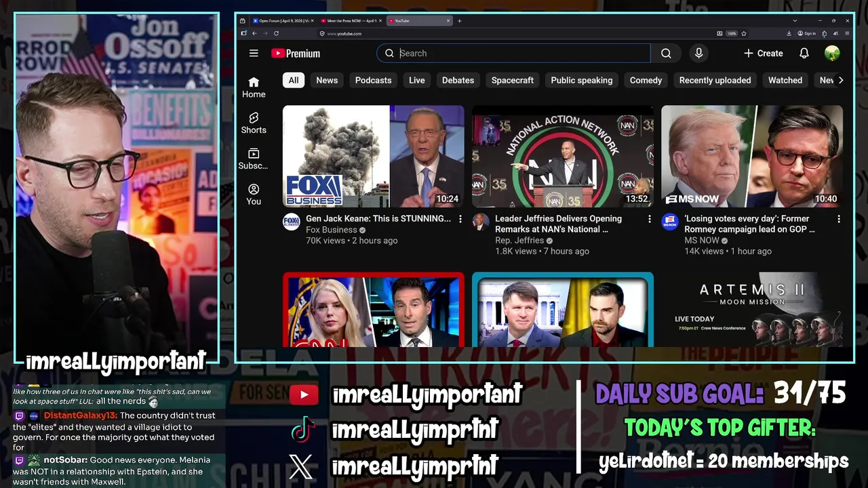Select the Live filter chip
The width and height of the screenshot is (868, 488).
[417, 80]
